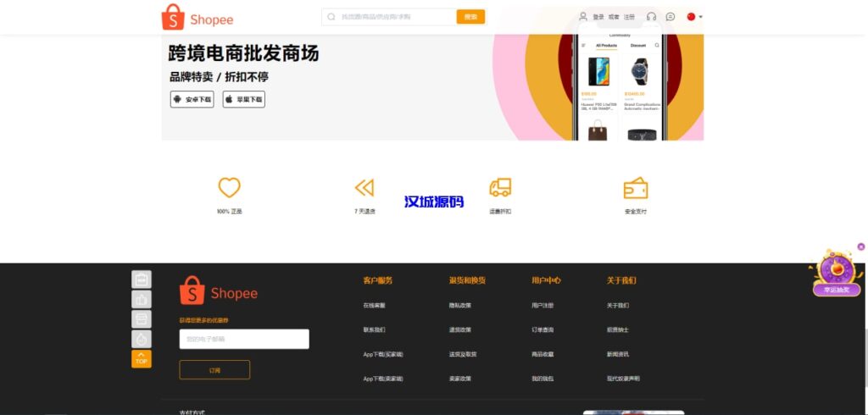This screenshot has height=415, width=868.
Task: Open the 送货及取货 footer link
Action: click(x=463, y=354)
